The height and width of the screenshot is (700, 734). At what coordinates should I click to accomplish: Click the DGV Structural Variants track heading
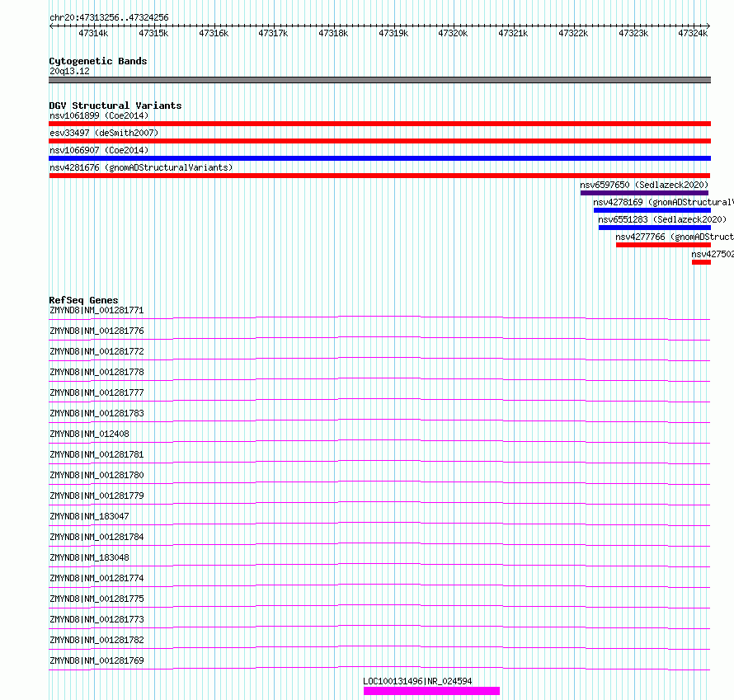tap(115, 106)
